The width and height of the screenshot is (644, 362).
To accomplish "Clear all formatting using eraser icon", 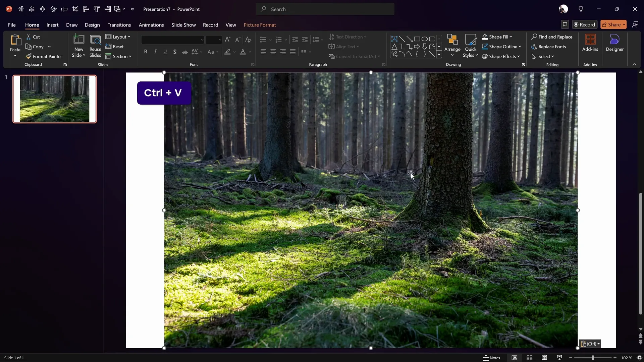I will pos(248,40).
